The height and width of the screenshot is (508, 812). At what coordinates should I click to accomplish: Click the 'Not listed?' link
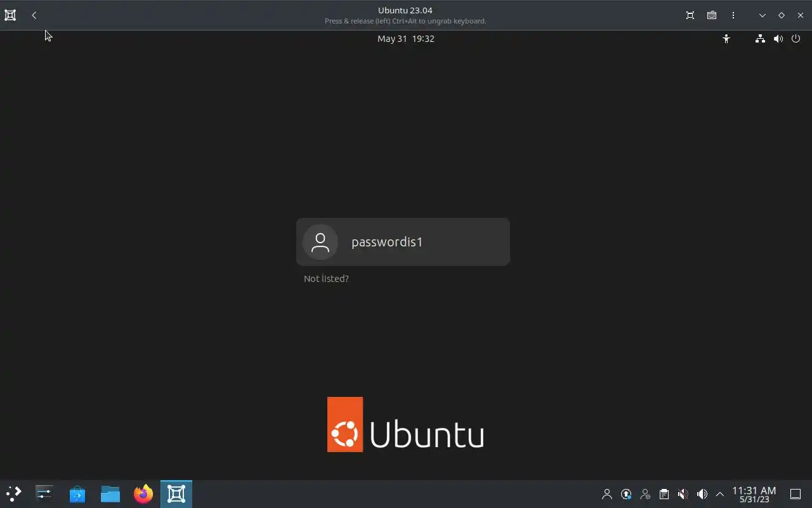[326, 279]
